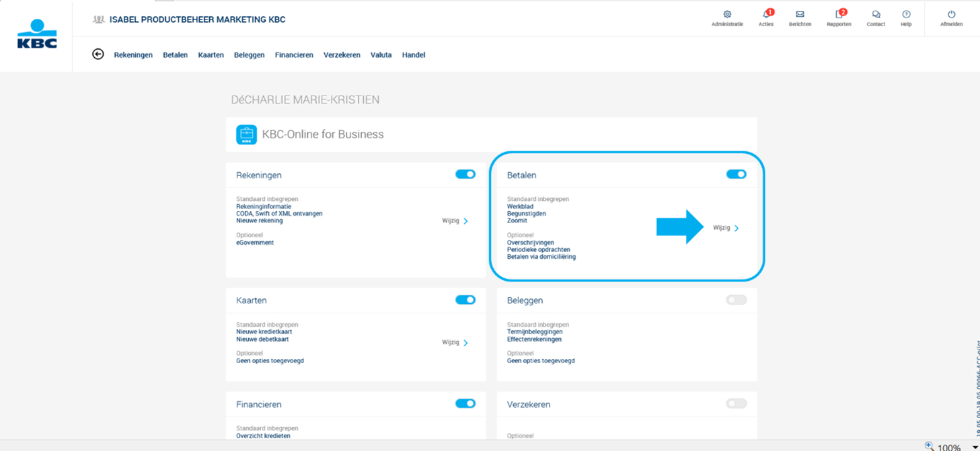The height and width of the screenshot is (451, 980).
Task: Disable the Kaarten toggle
Action: click(465, 299)
